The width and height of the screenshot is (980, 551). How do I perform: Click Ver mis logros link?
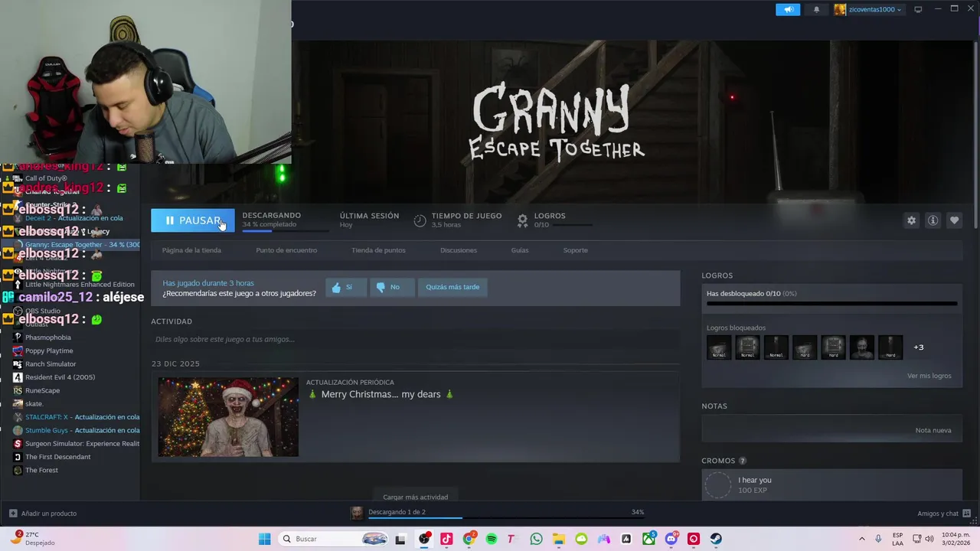pos(929,376)
